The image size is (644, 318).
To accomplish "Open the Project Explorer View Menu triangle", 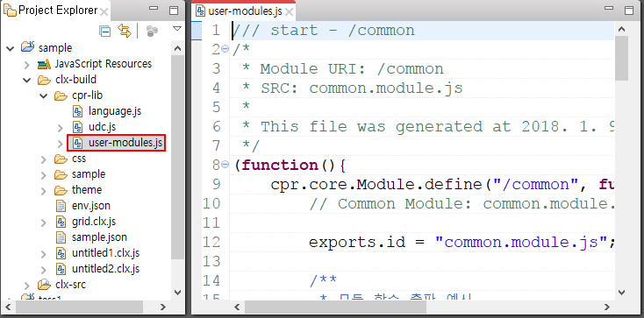I will pos(177,29).
